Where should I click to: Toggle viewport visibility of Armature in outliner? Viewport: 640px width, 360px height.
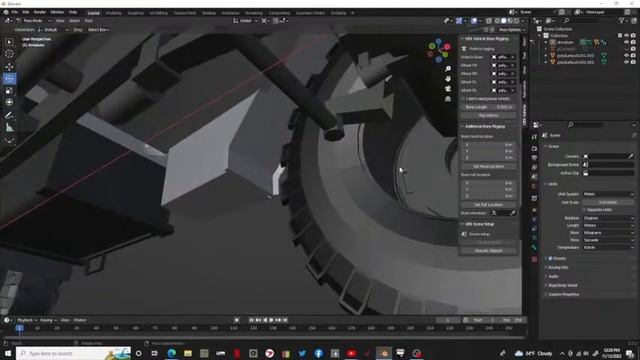tap(626, 42)
